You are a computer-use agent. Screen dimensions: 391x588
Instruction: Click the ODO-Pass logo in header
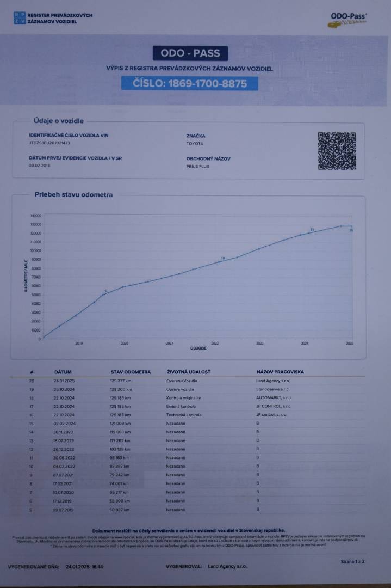pyautogui.click(x=347, y=20)
